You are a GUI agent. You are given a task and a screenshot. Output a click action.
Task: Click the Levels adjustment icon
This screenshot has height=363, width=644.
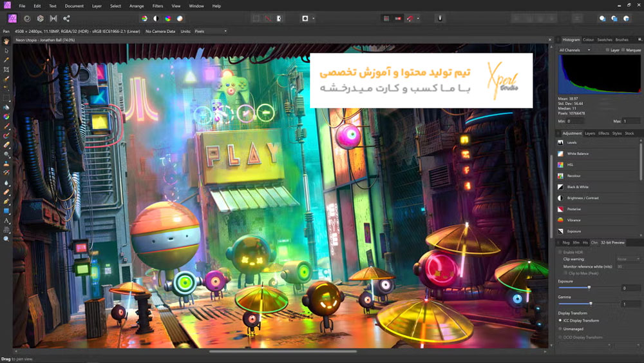(x=561, y=142)
